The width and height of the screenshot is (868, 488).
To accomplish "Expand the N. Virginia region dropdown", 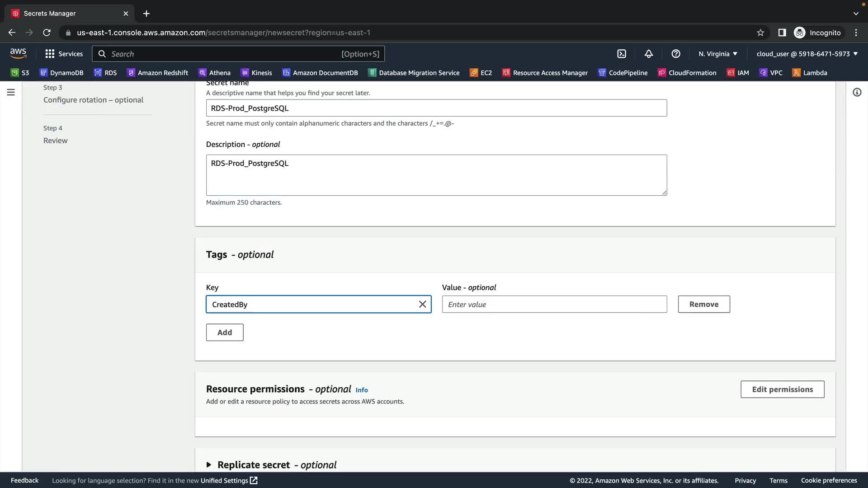I will (x=718, y=54).
